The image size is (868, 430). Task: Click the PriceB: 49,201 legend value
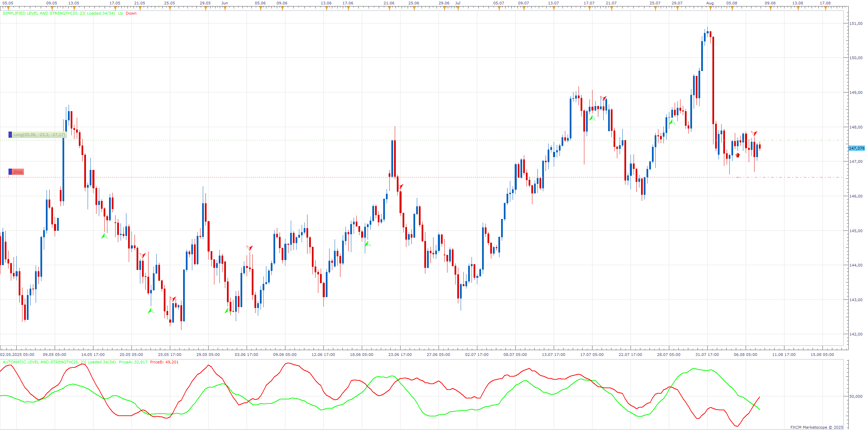pyautogui.click(x=164, y=362)
